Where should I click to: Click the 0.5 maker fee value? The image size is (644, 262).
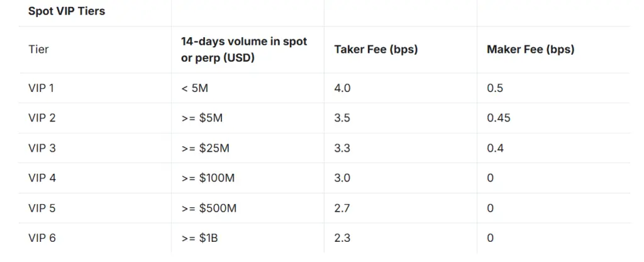[x=495, y=88]
